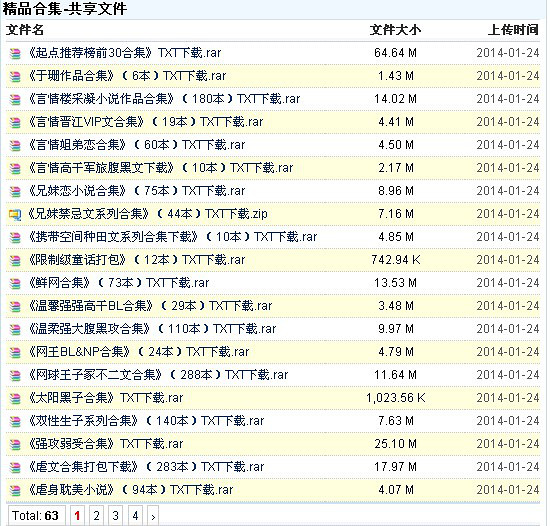Image resolution: width=550 pixels, height=526 pixels.
Task: Open 《网球王子冢不二文合集》(288本) file link
Action: tap(158, 375)
